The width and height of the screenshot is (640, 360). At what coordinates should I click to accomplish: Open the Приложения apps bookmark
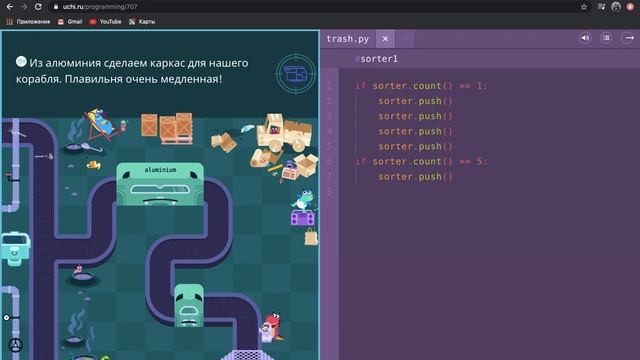tap(28, 22)
